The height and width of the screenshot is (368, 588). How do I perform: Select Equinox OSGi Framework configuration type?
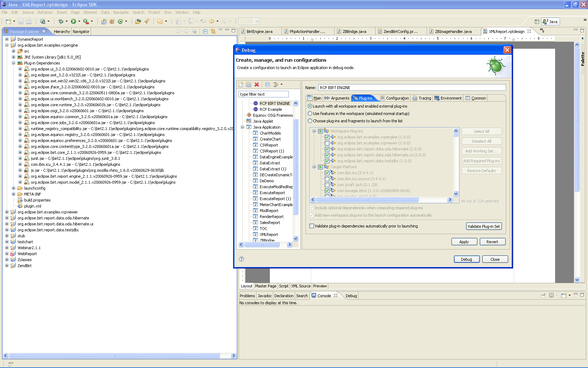pyautogui.click(x=273, y=115)
